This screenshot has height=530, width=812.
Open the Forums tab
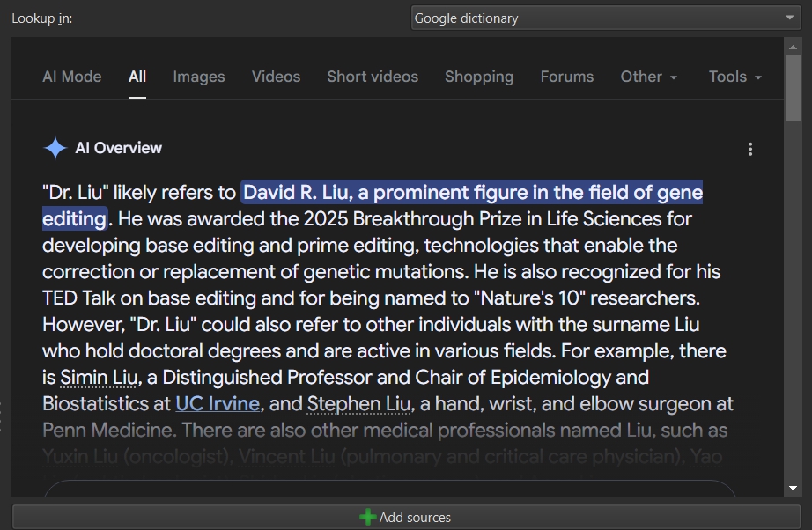tap(567, 77)
